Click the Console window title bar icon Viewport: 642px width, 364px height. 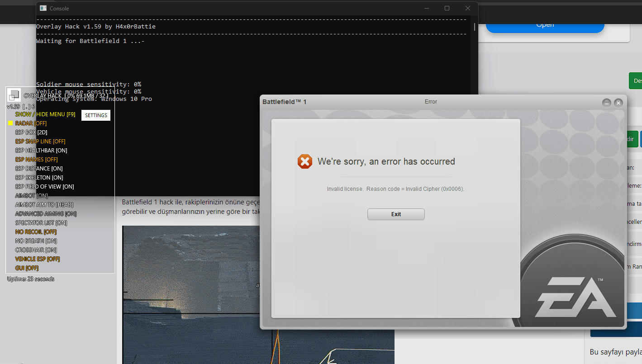coord(43,8)
